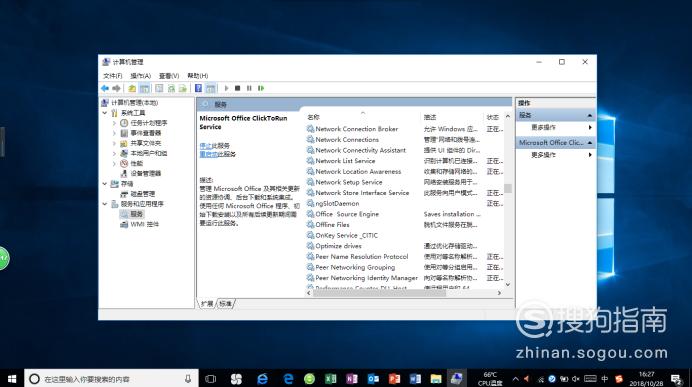Select 任务计划程序 in the tree
This screenshot has height=387, width=692.
(x=148, y=123)
